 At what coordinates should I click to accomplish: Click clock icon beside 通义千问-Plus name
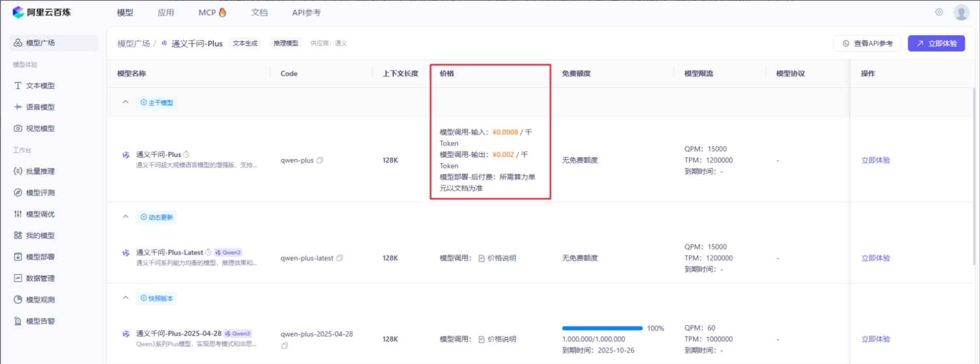tap(187, 154)
